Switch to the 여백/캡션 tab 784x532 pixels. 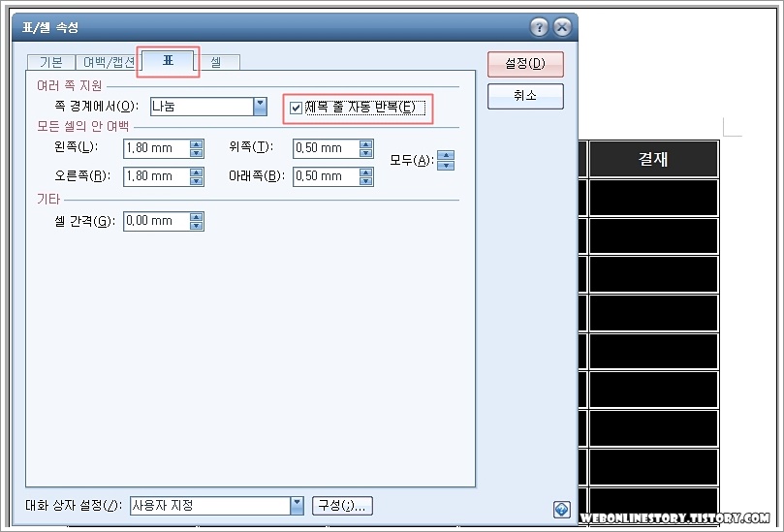[x=108, y=62]
